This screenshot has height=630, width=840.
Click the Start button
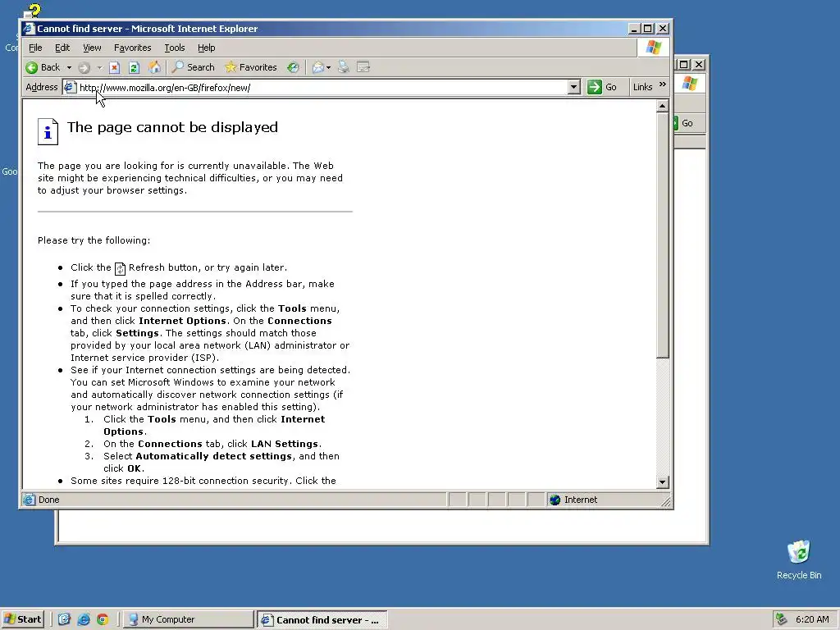(x=22, y=619)
